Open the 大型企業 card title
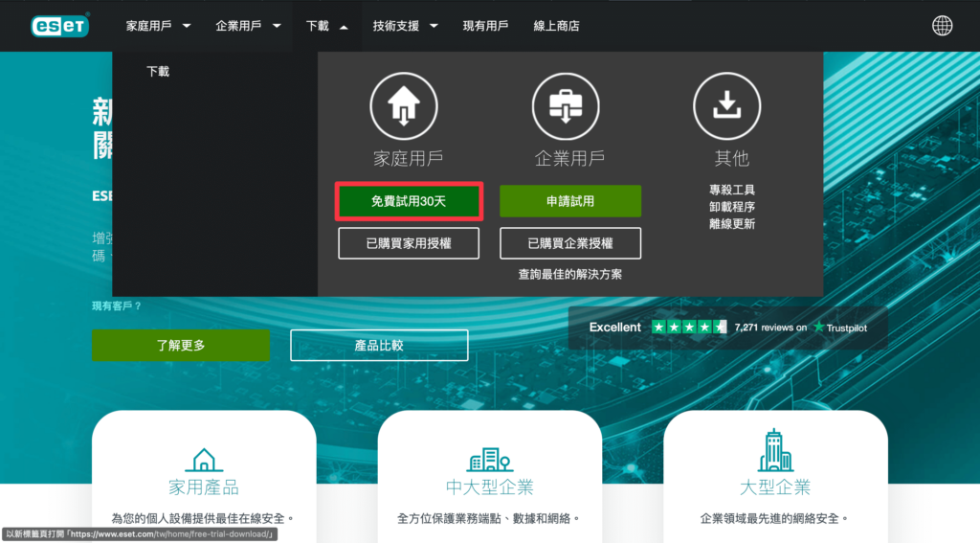Image resolution: width=980 pixels, height=543 pixels. (x=775, y=487)
